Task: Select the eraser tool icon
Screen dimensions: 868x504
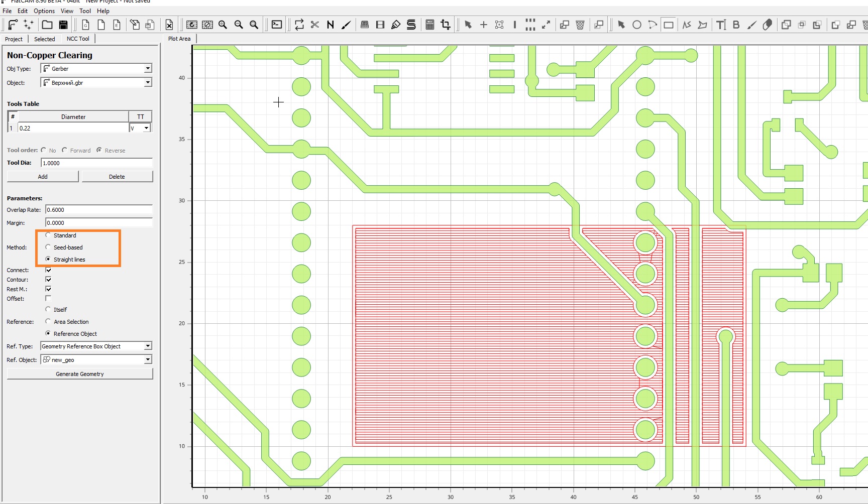Action: point(768,25)
